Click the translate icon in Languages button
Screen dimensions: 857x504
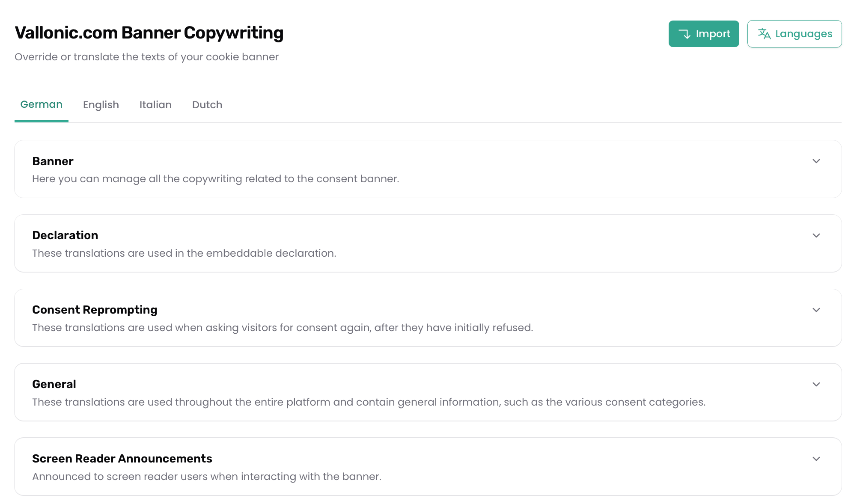(764, 34)
